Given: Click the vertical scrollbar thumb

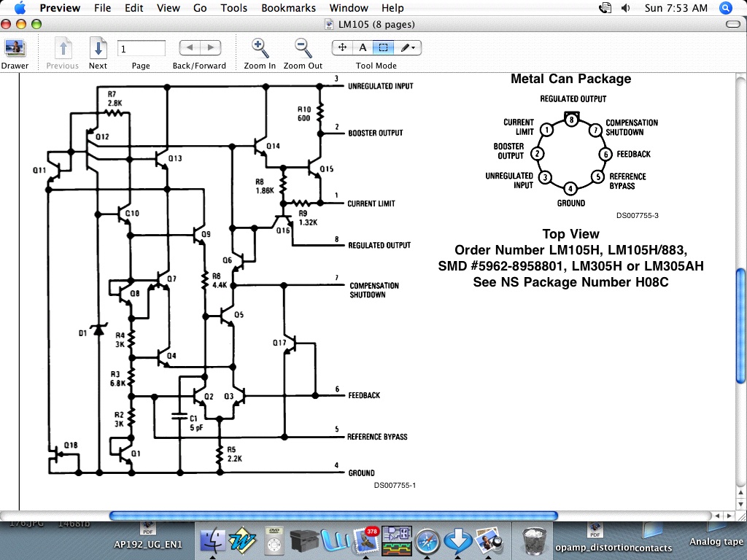Looking at the screenshot, I should click(740, 326).
